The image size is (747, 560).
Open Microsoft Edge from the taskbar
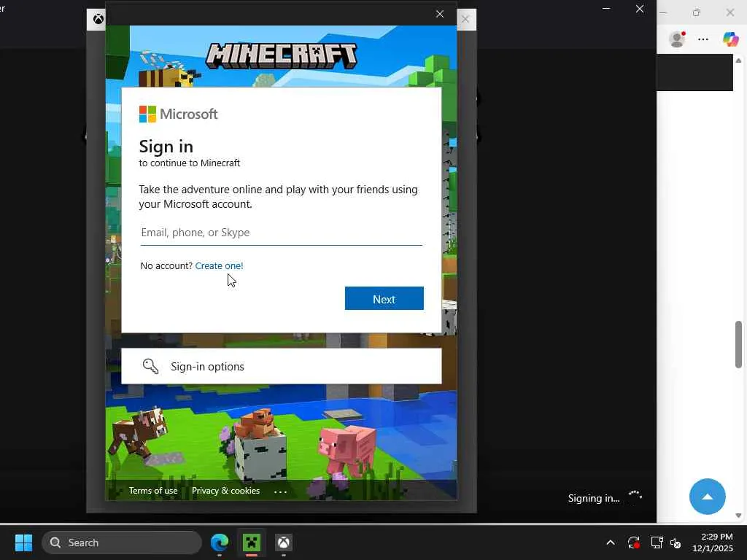tap(220, 542)
